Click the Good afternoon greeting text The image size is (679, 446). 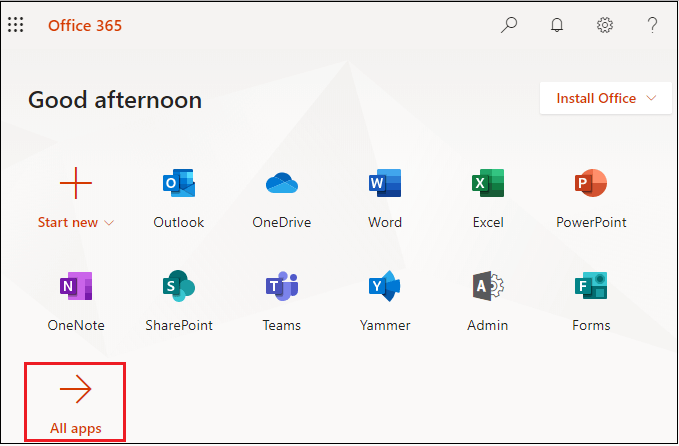pos(115,100)
